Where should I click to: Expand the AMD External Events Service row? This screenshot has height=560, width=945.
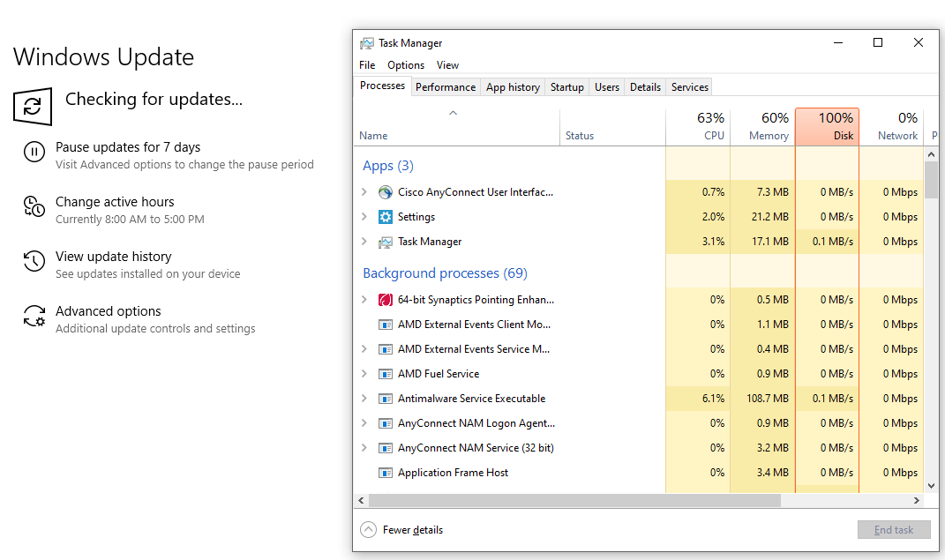click(364, 348)
